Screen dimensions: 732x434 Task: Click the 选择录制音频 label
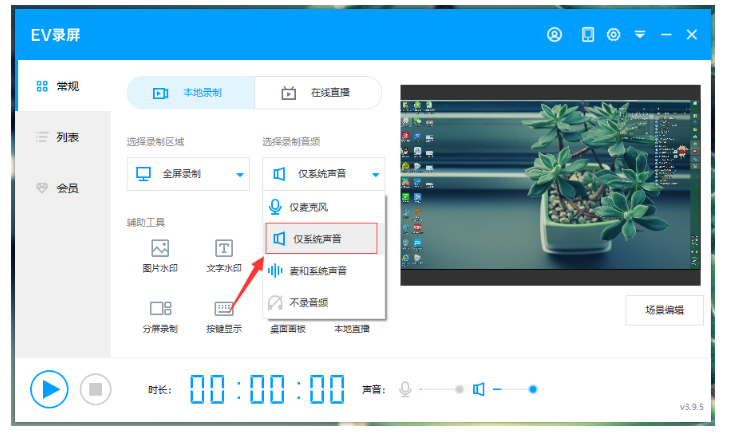291,142
